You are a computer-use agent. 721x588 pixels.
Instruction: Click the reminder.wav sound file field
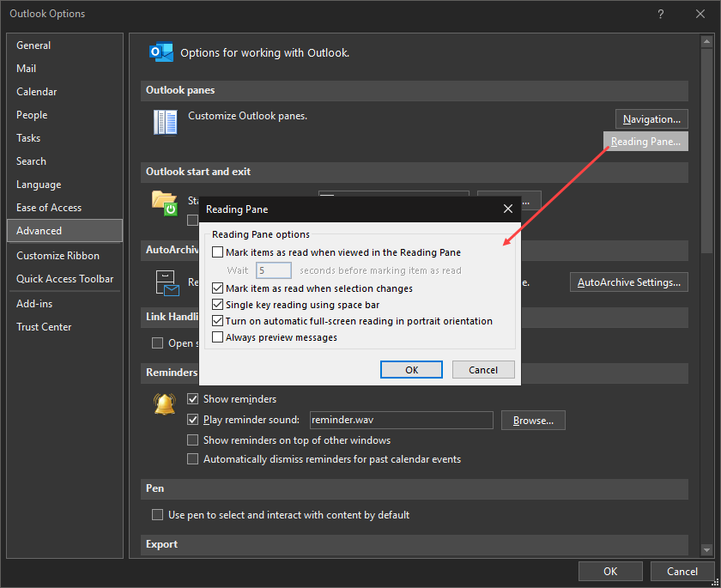[402, 420]
